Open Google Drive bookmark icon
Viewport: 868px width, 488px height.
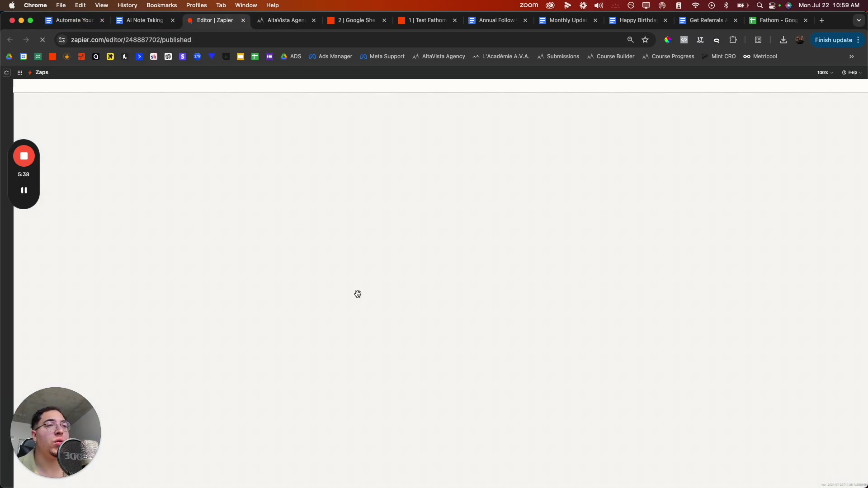coord(9,56)
